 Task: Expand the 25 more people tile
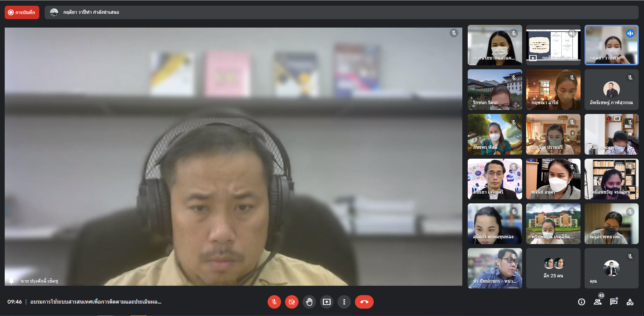point(553,268)
